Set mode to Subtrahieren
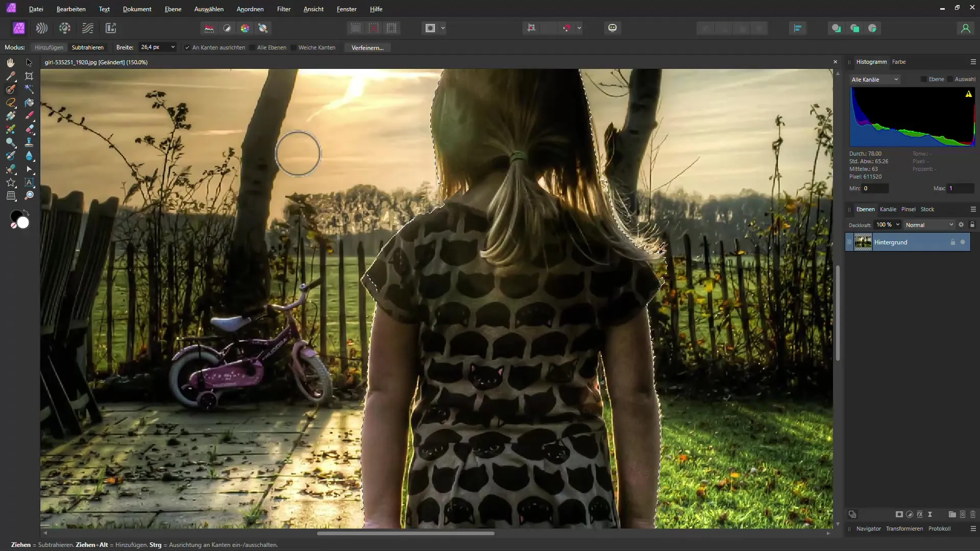 point(88,47)
